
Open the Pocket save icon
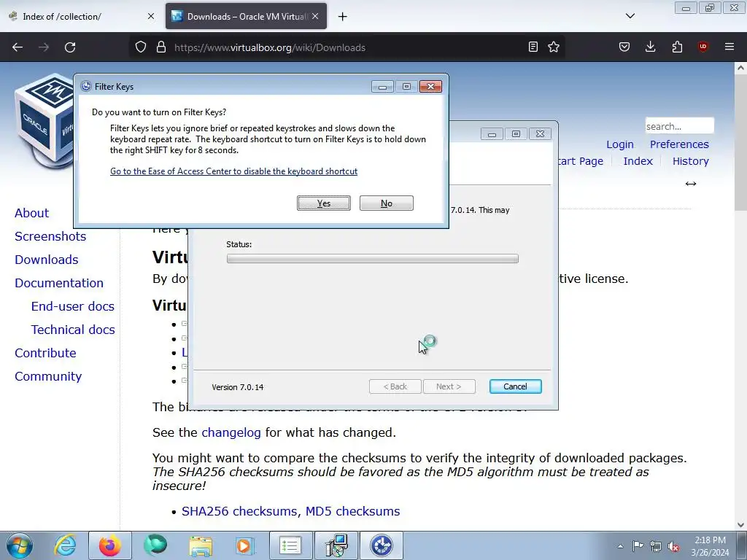(624, 47)
